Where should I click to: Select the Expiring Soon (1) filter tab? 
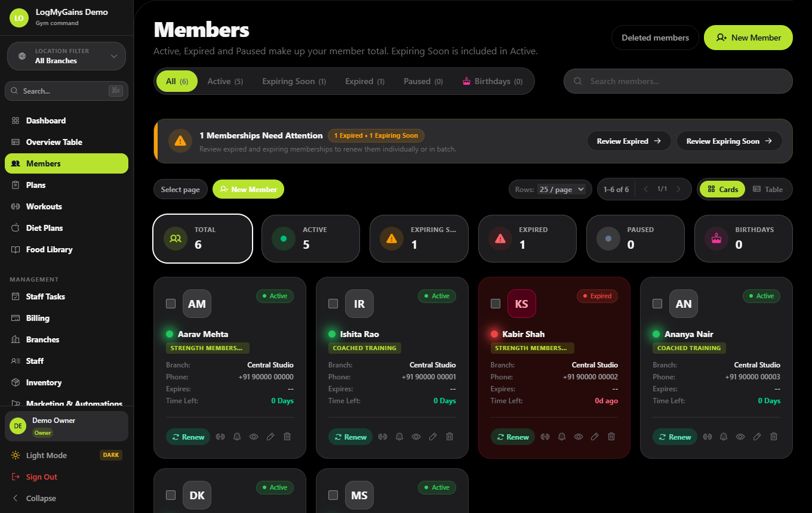click(294, 81)
